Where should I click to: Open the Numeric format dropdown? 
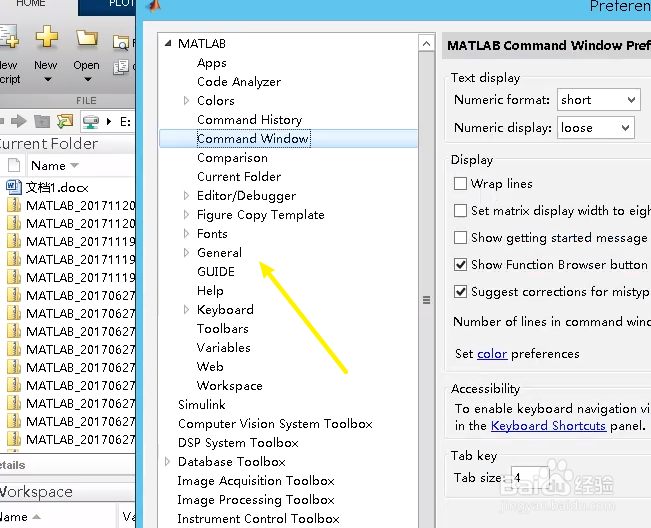click(x=599, y=100)
